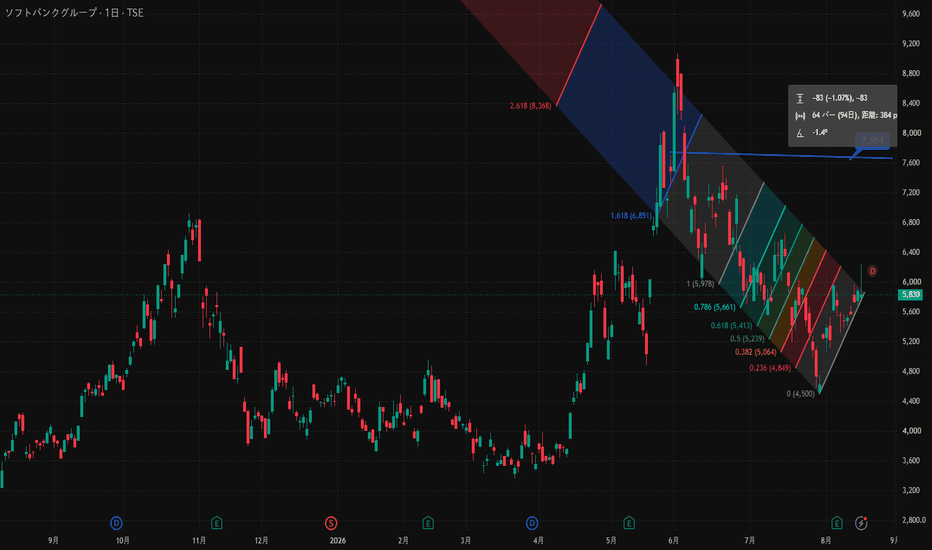
Task: Click the -83 (-1.07%) tooltip value
Action: 839,98
